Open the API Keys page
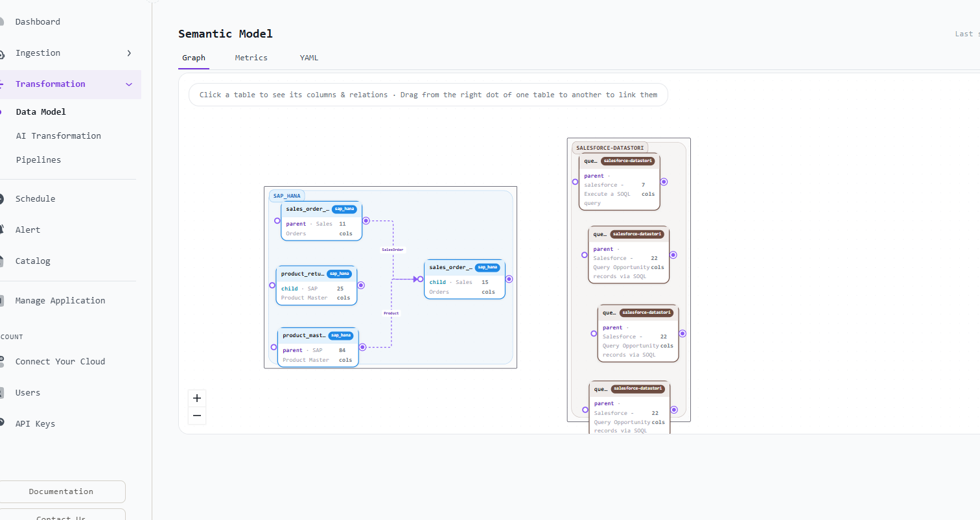980x520 pixels. tap(35, 424)
